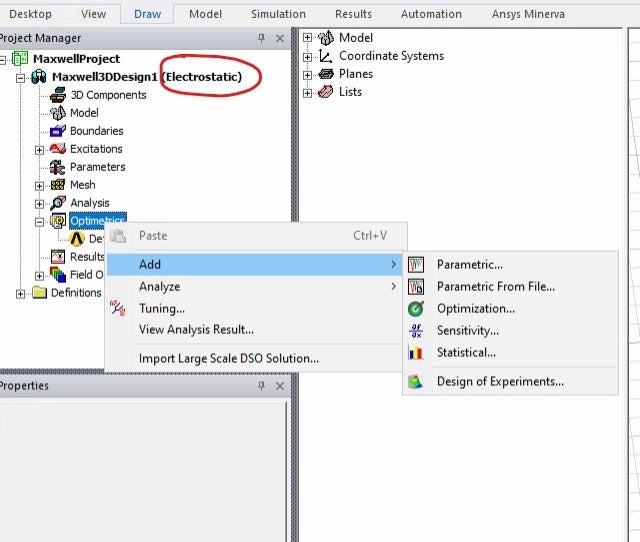Open the Analyze submenu entry
This screenshot has width=640, height=542.
254,287
